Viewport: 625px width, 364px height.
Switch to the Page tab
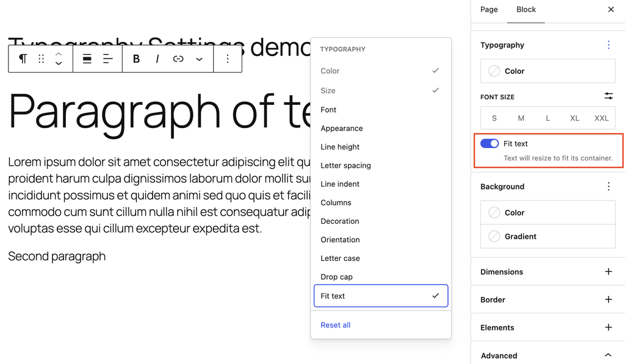click(x=489, y=10)
